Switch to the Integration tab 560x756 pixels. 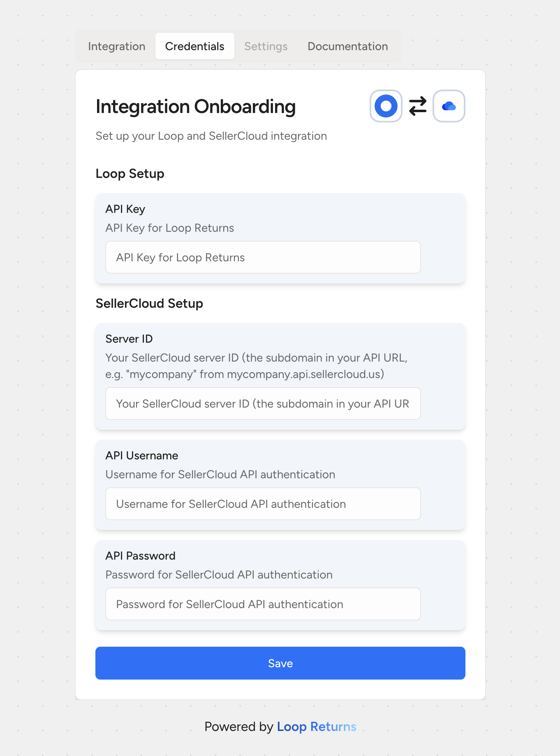tap(117, 46)
